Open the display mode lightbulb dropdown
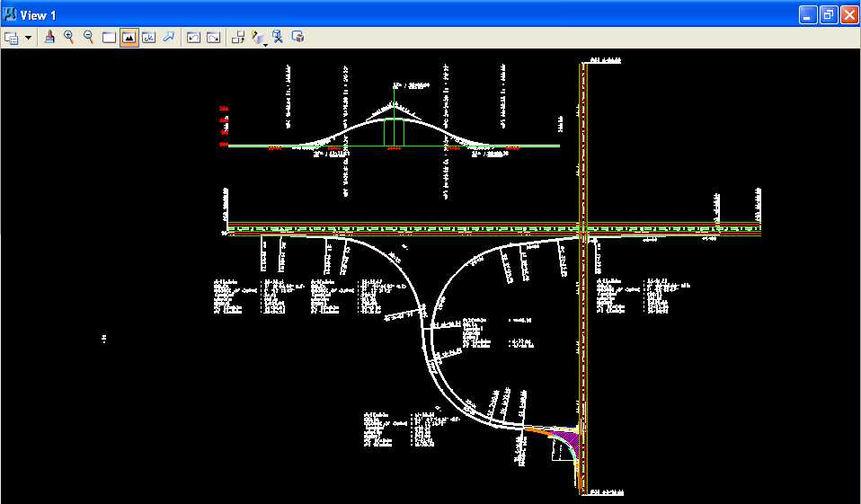Viewport: 861px width, 504px height. pyautogui.click(x=259, y=38)
